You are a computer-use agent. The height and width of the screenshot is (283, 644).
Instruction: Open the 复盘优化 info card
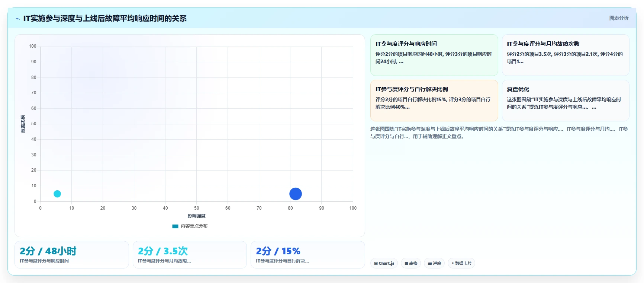[566, 101]
